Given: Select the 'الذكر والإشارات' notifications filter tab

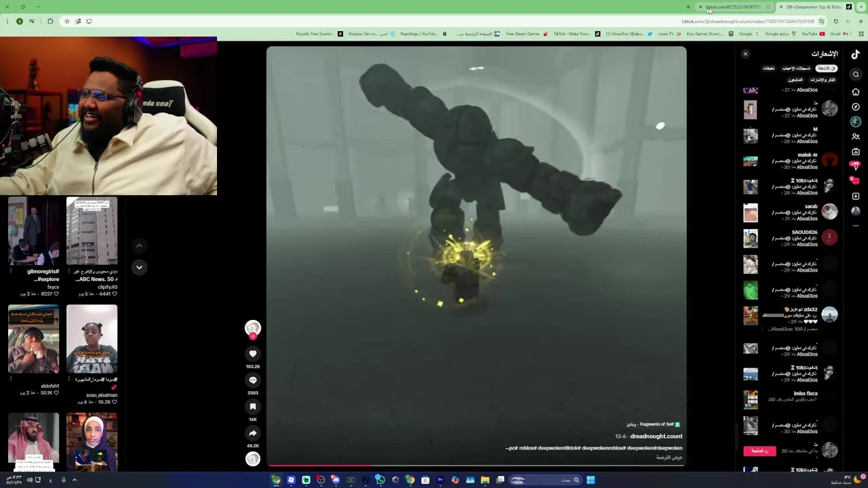Looking at the screenshot, I should coord(823,80).
